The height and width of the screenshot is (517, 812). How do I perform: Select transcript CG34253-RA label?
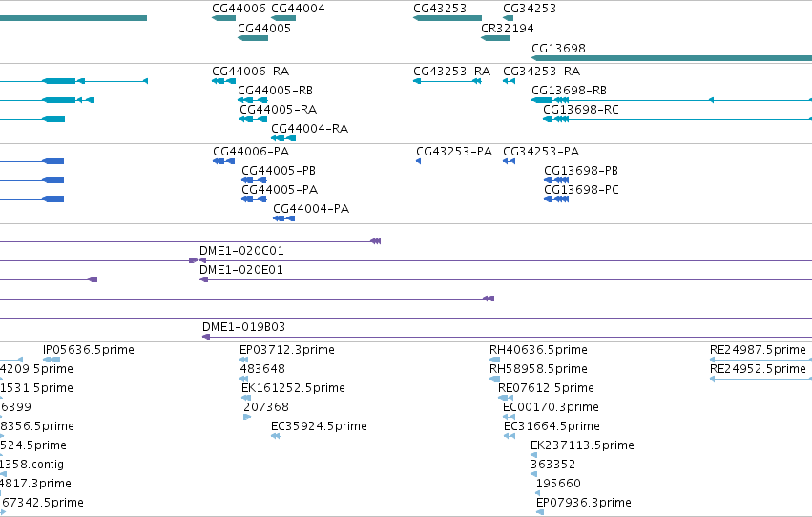542,71
